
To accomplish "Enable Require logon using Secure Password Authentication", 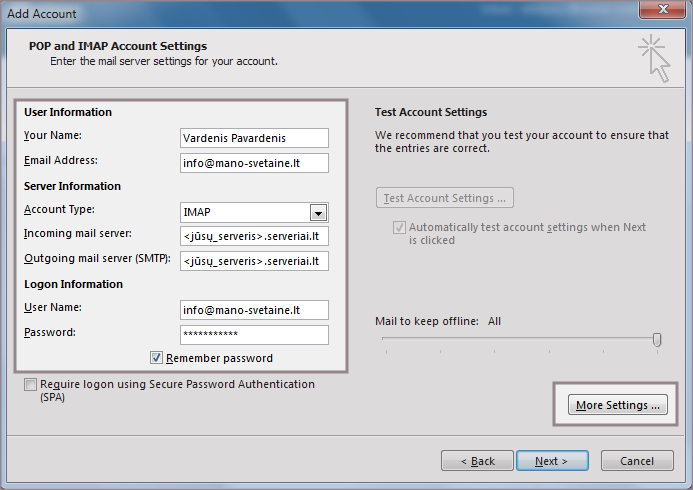I will point(31,385).
